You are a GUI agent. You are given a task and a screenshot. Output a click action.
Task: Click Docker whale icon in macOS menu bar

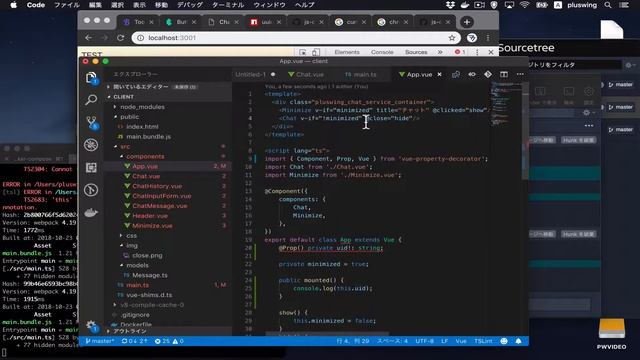coord(465,5)
